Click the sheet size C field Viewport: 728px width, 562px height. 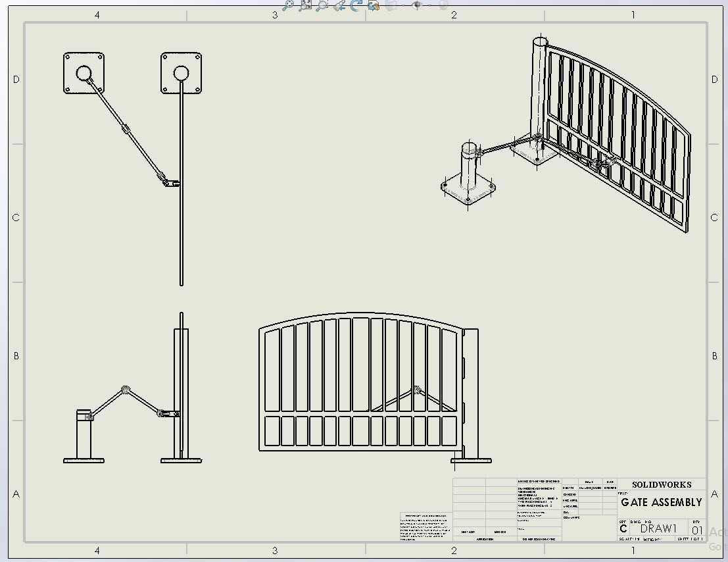(x=623, y=529)
